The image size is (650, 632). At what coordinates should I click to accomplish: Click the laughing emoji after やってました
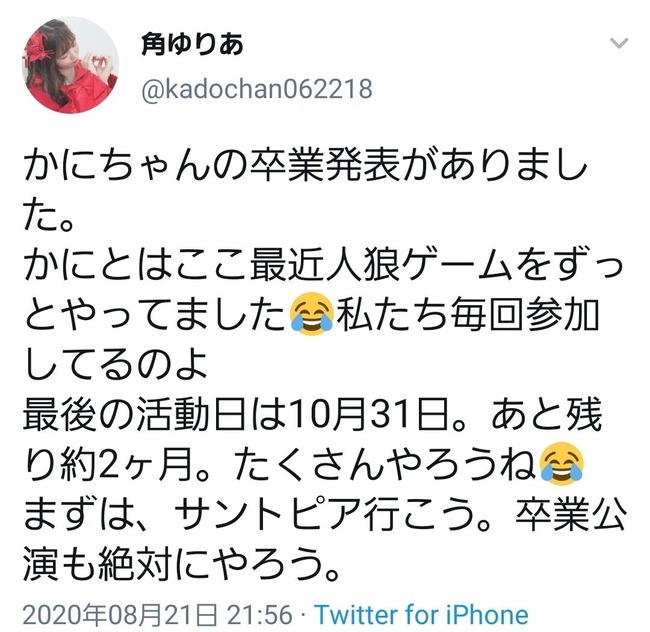coord(312,314)
